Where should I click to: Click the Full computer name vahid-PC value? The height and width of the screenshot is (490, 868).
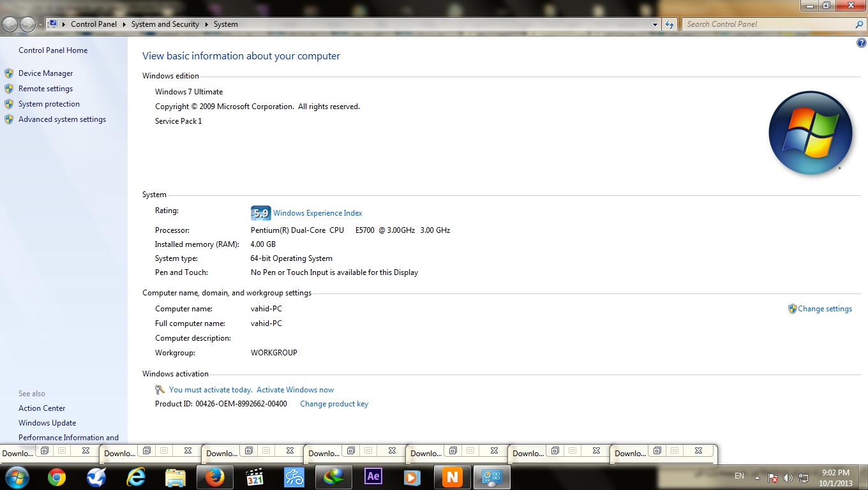click(x=266, y=323)
